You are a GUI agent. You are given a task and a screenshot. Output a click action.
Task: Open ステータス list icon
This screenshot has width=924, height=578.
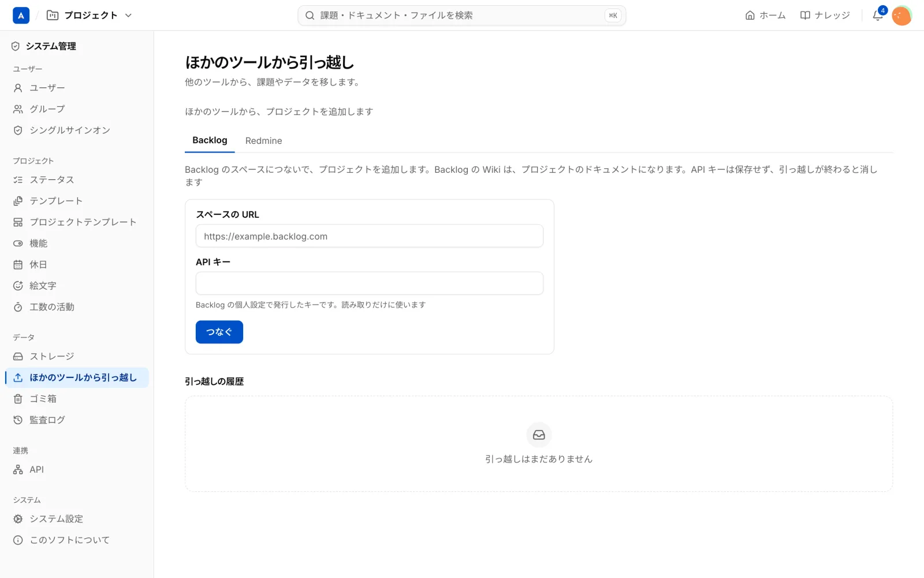tap(18, 180)
